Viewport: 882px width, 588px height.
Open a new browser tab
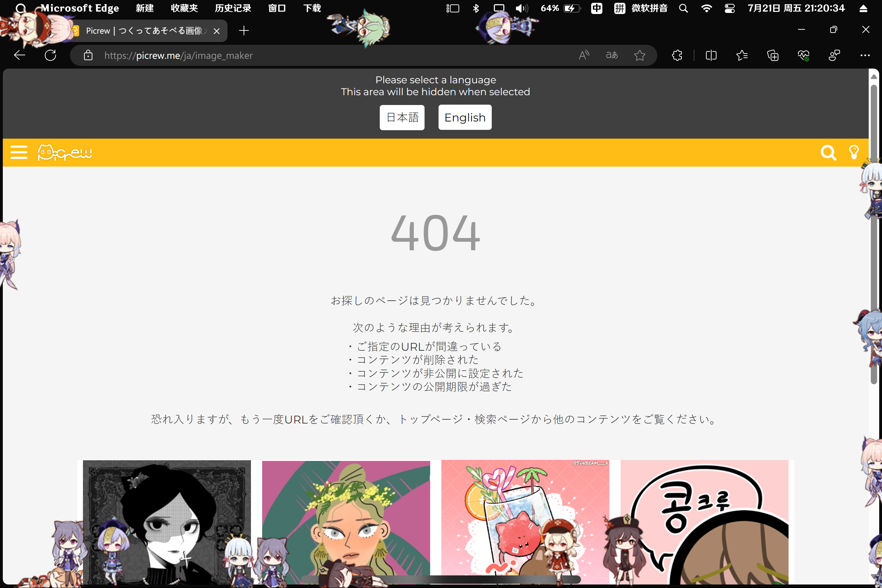pos(244,31)
